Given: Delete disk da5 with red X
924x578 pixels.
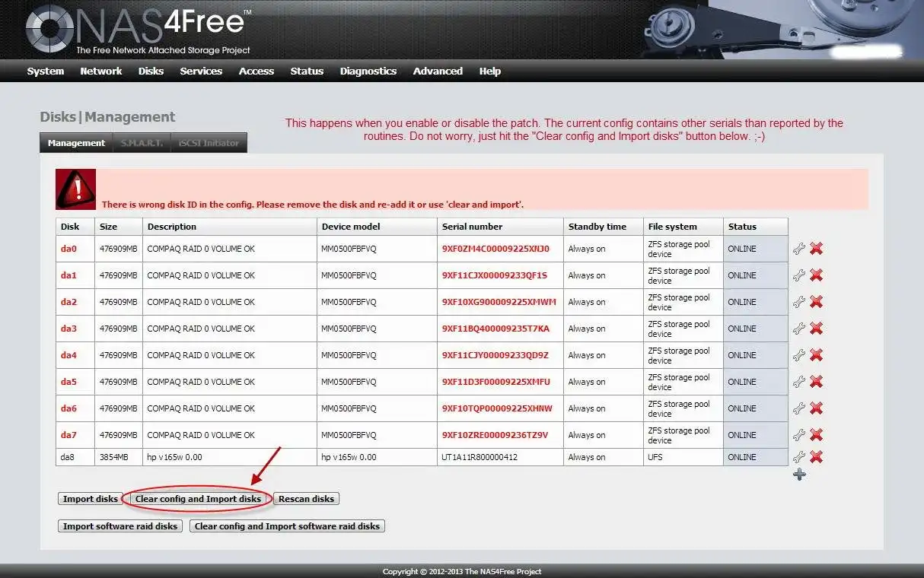Looking at the screenshot, I should click(x=816, y=382).
